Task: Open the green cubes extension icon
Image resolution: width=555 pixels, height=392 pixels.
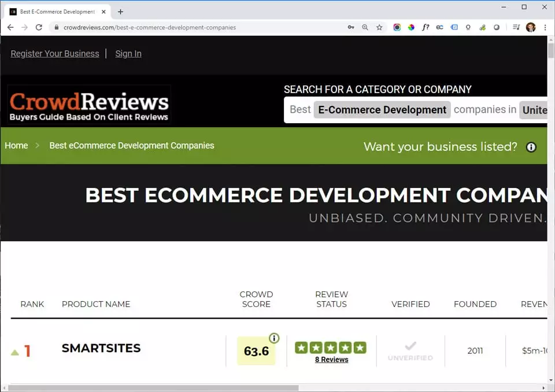Action: click(482, 27)
